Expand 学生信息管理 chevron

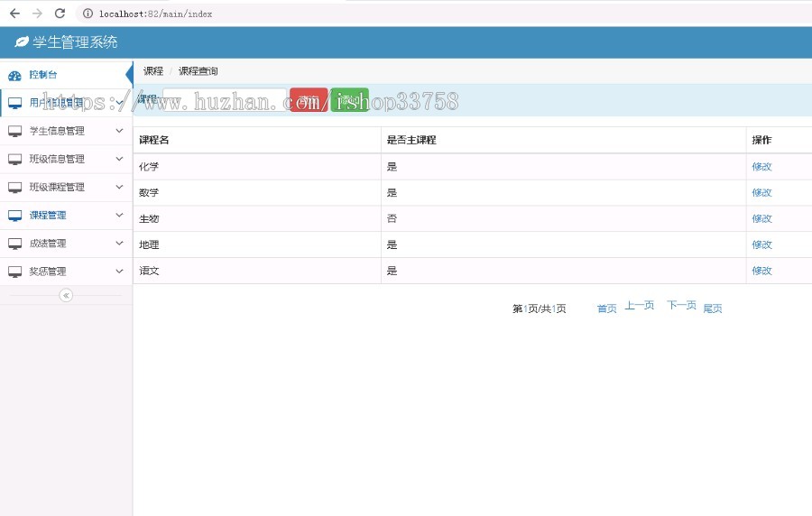(120, 131)
